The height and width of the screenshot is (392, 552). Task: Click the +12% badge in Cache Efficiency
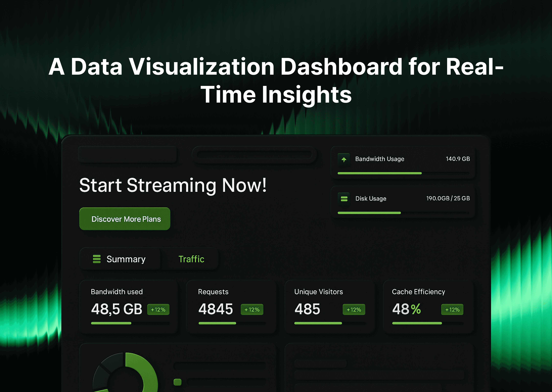point(452,309)
